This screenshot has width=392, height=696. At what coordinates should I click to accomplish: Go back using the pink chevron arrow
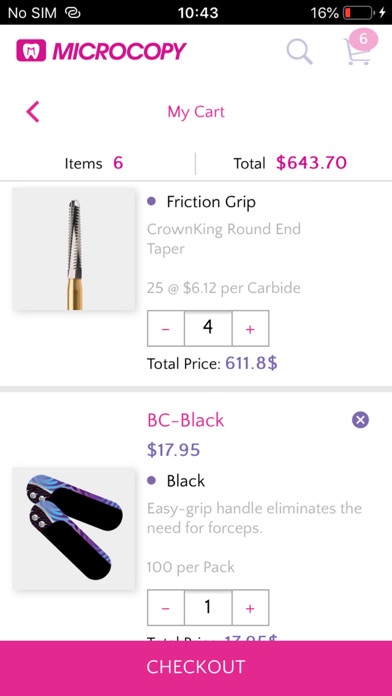(x=33, y=111)
